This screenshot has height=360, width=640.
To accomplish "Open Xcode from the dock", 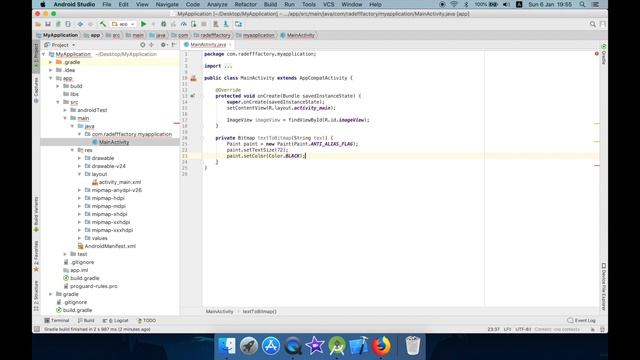I will pyautogui.click(x=359, y=346).
